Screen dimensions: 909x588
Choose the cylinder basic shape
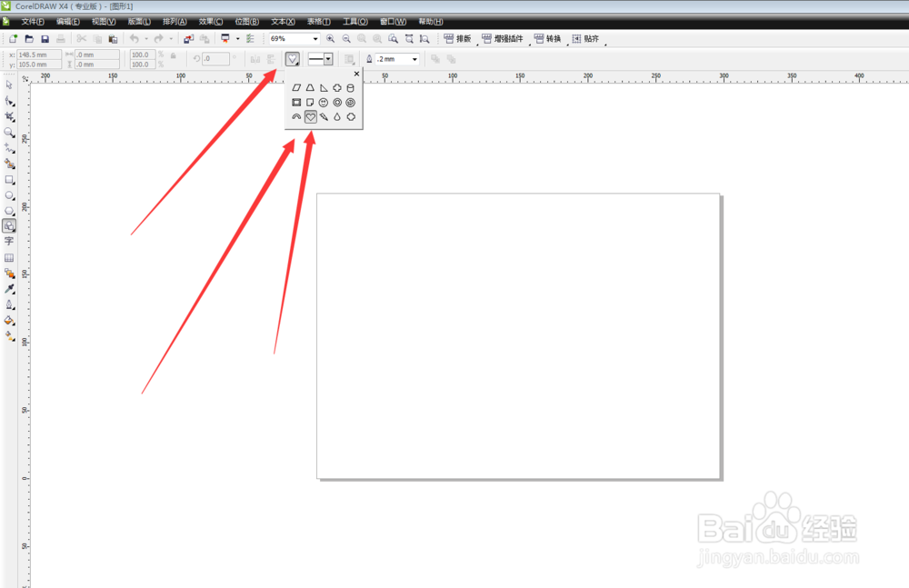pos(350,88)
